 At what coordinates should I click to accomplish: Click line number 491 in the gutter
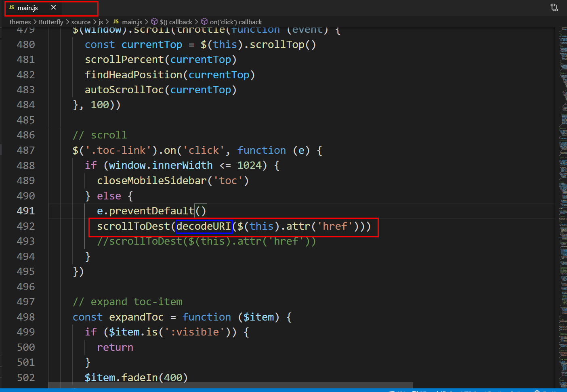click(x=26, y=211)
